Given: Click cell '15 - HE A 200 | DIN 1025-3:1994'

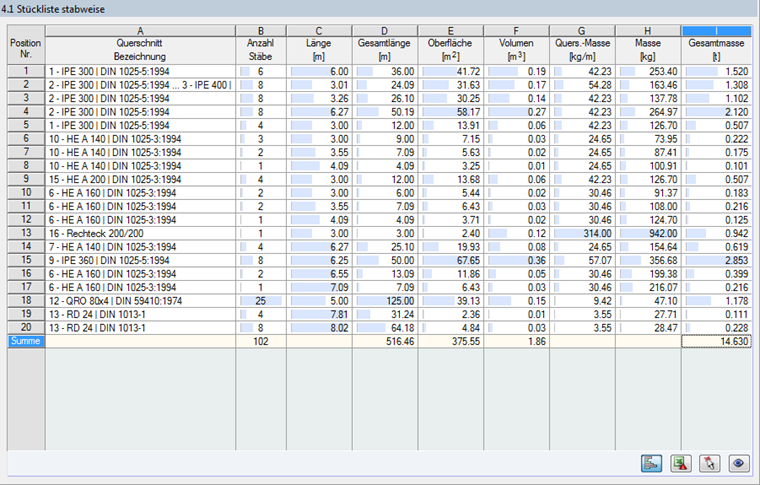Looking at the screenshot, I should [x=140, y=179].
